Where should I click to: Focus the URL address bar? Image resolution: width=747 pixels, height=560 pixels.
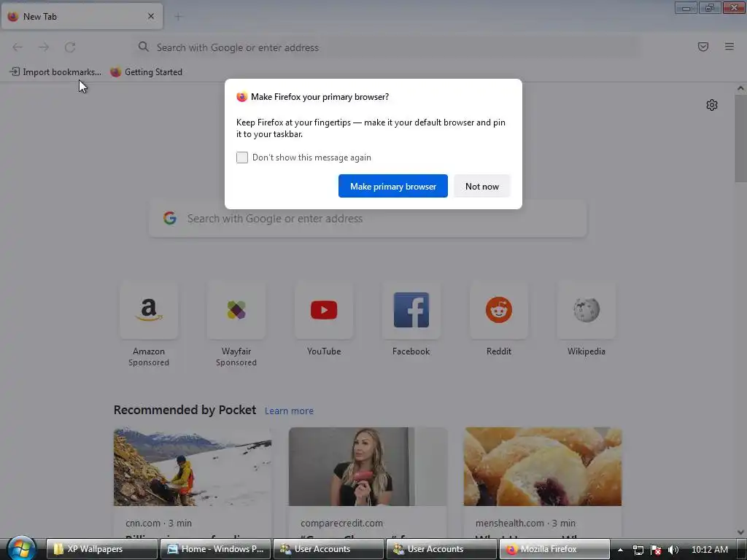386,47
